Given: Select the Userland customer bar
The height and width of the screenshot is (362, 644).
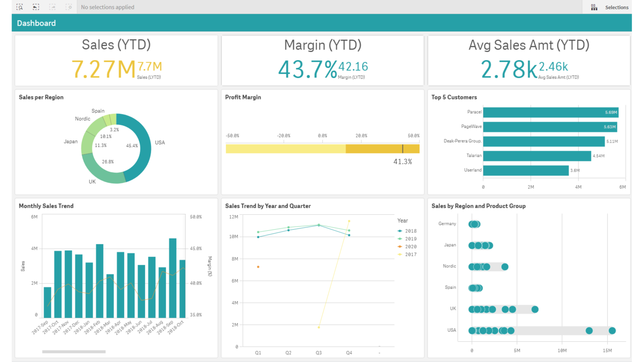Looking at the screenshot, I should click(x=526, y=171).
